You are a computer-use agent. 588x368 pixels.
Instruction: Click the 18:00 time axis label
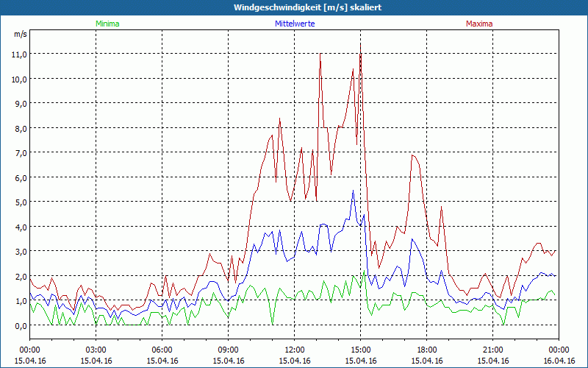pos(427,350)
